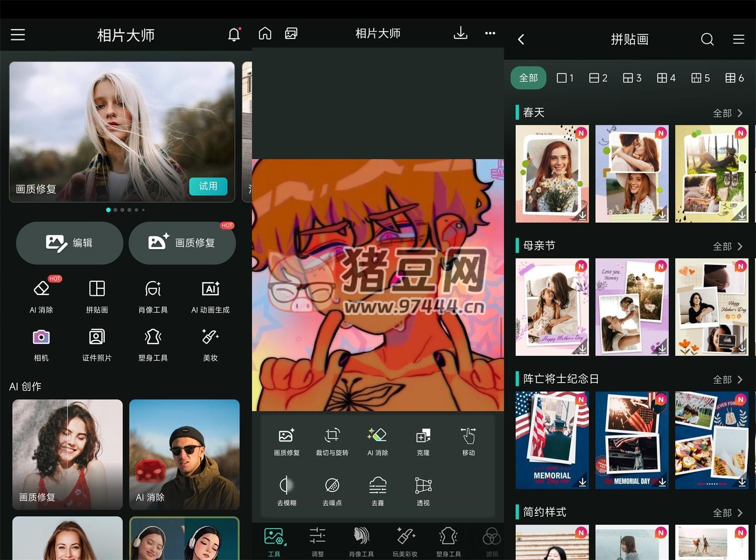Expand all 母亲节 templates
Image resolution: width=756 pixels, height=560 pixels.
point(727,246)
